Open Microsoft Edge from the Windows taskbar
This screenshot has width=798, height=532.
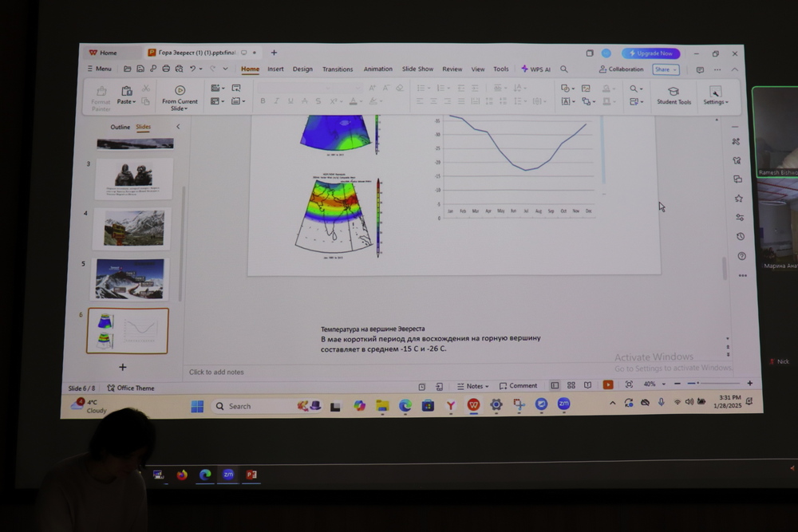pyautogui.click(x=405, y=405)
